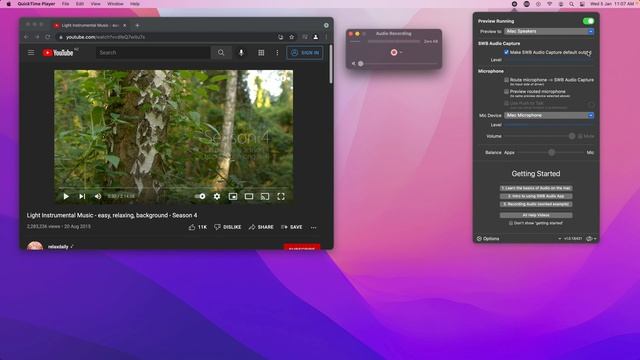Save the video to a playlist
640x360 pixels.
coord(292,227)
